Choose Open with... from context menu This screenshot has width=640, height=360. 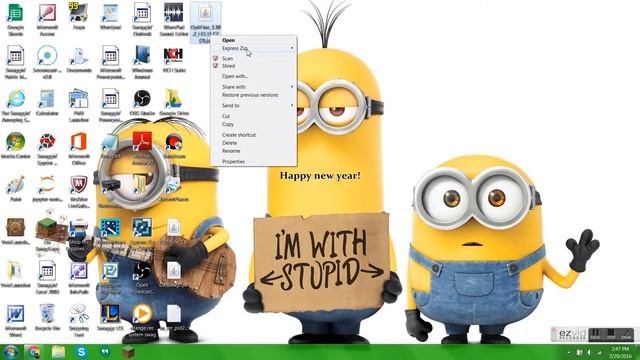click(253, 76)
